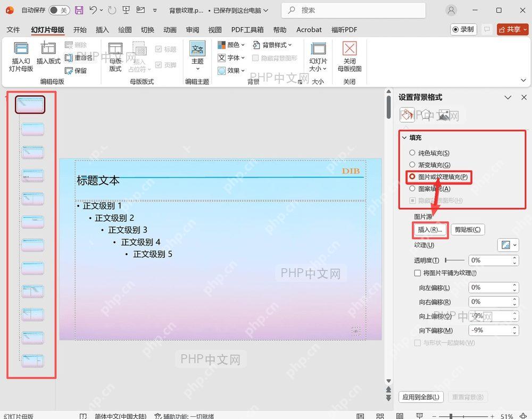Click the accessibility 辅助功能 status icon
Viewport: 532px width, 419px height.
point(158,416)
